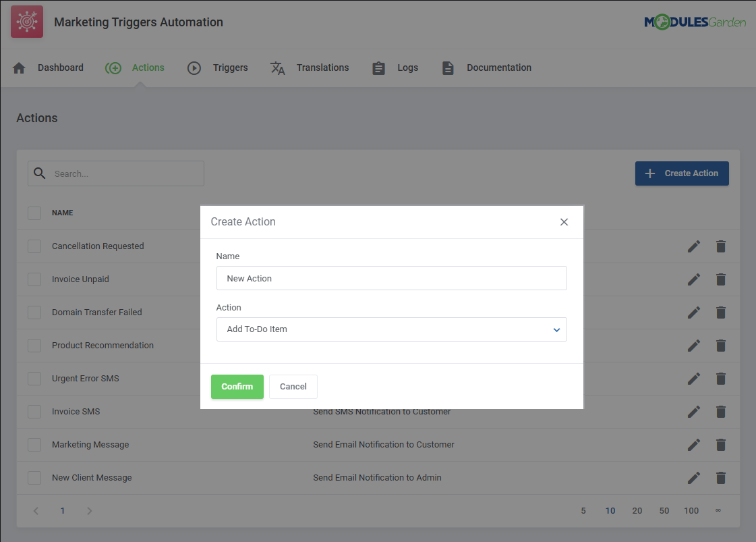Show unlimited entries with infinity option
Viewport: 756px width, 542px height.
718,511
